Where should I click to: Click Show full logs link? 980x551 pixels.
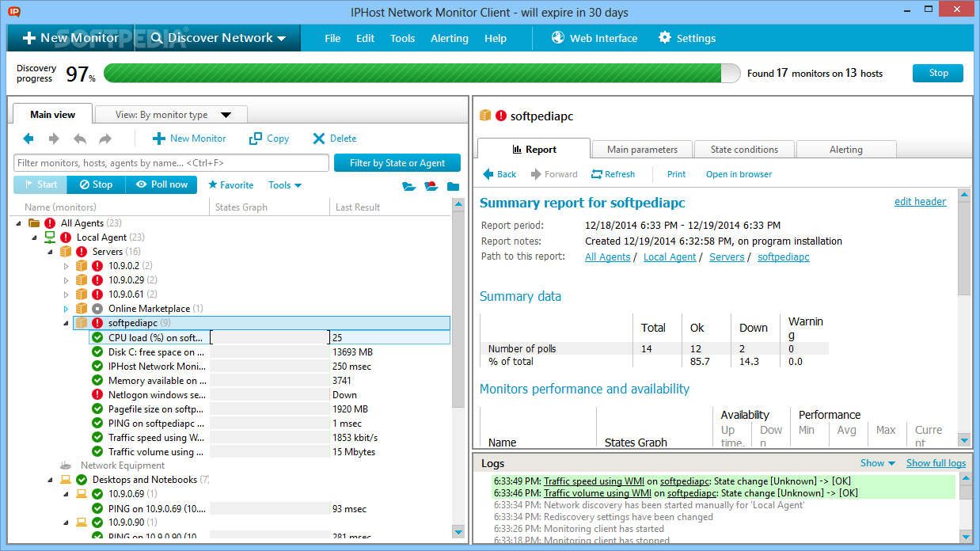click(x=936, y=463)
